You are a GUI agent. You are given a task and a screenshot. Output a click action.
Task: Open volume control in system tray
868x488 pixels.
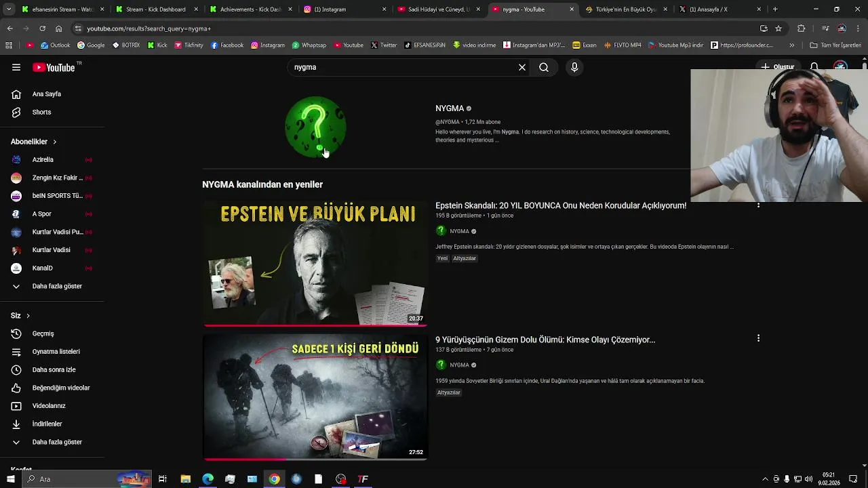click(808, 479)
